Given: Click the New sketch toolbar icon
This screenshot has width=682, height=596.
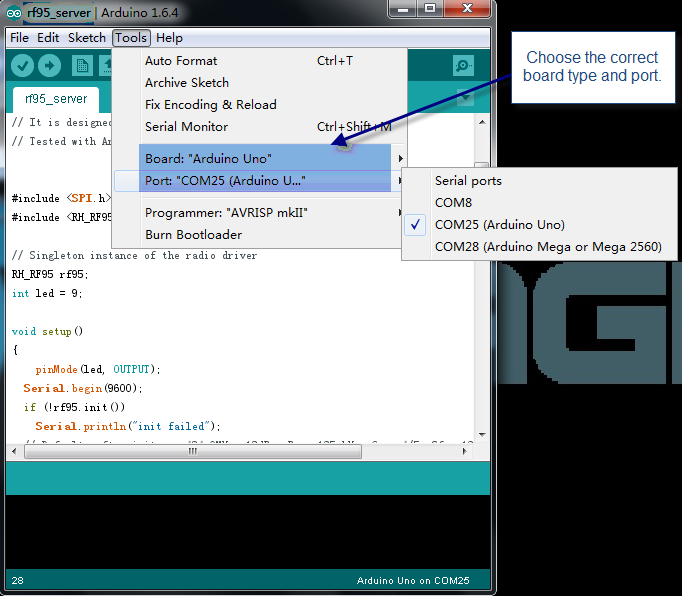Looking at the screenshot, I should (x=82, y=66).
